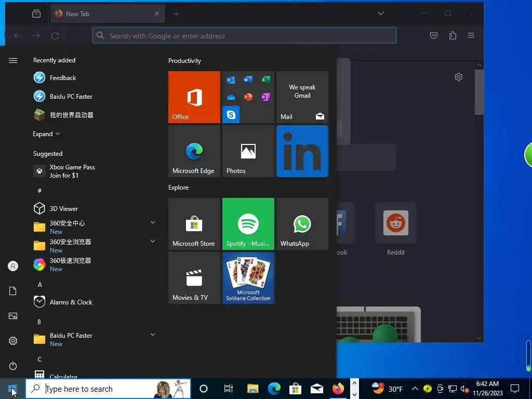Click the Power button in Start
The width and height of the screenshot is (532, 399).
click(13, 366)
